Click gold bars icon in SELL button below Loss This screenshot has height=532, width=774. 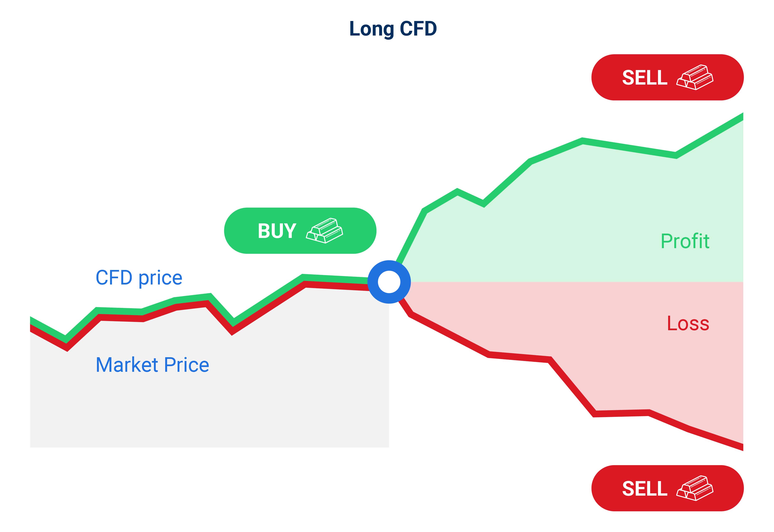695,488
